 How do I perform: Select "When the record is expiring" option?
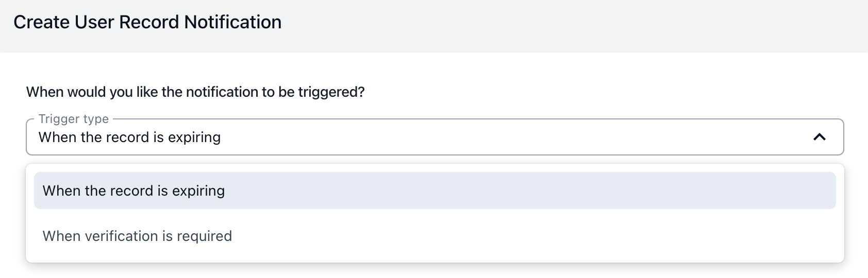coord(133,191)
